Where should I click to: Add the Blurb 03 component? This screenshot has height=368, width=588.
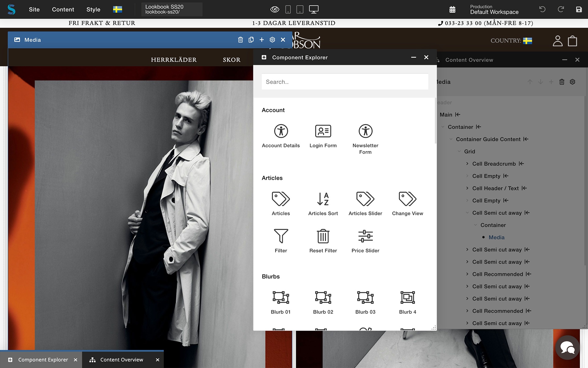(x=365, y=302)
